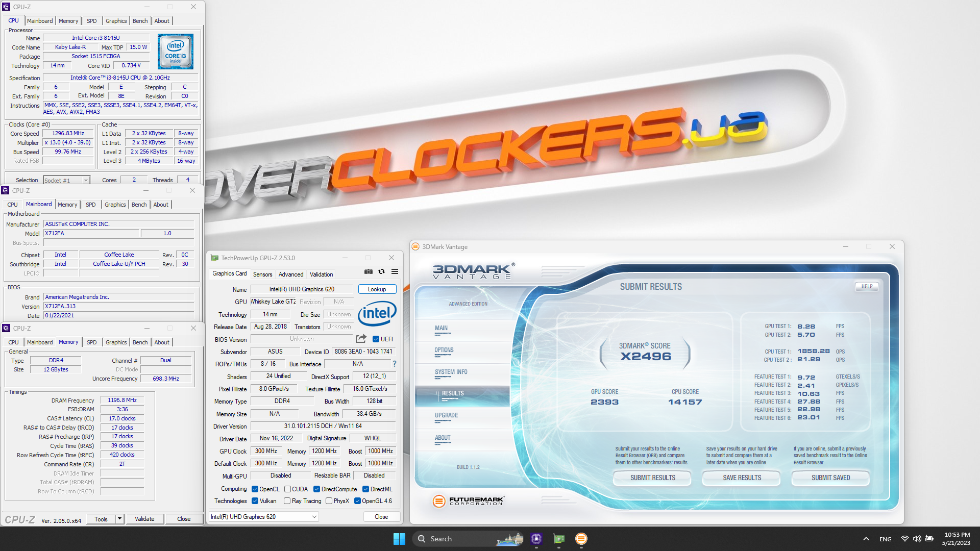
Task: Toggle the OpenGL 4.6 checkbox
Action: (x=357, y=501)
